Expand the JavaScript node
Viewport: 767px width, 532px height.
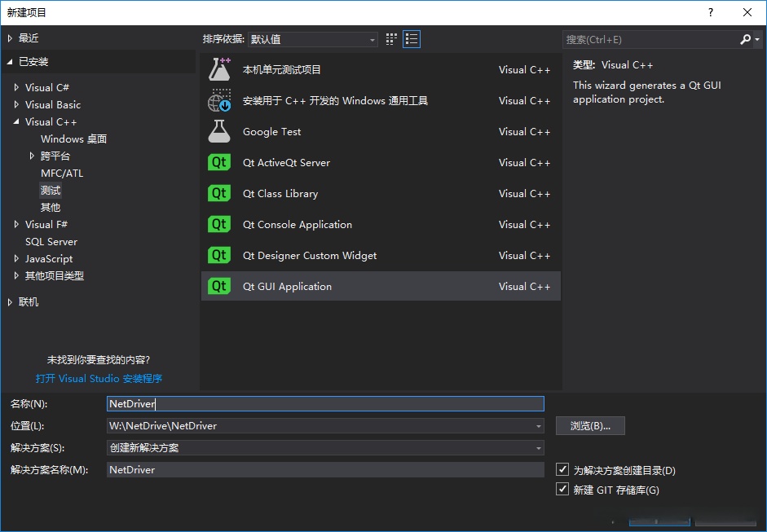tap(16, 258)
